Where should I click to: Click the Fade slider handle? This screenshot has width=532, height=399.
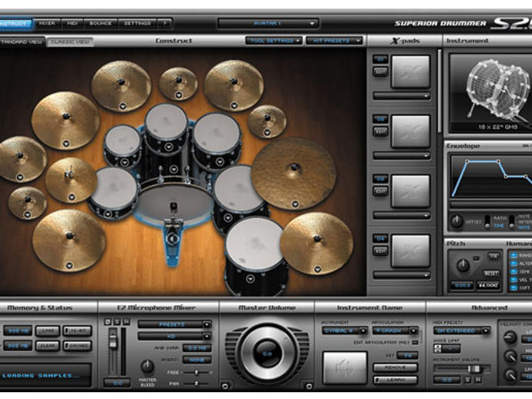[196, 373]
